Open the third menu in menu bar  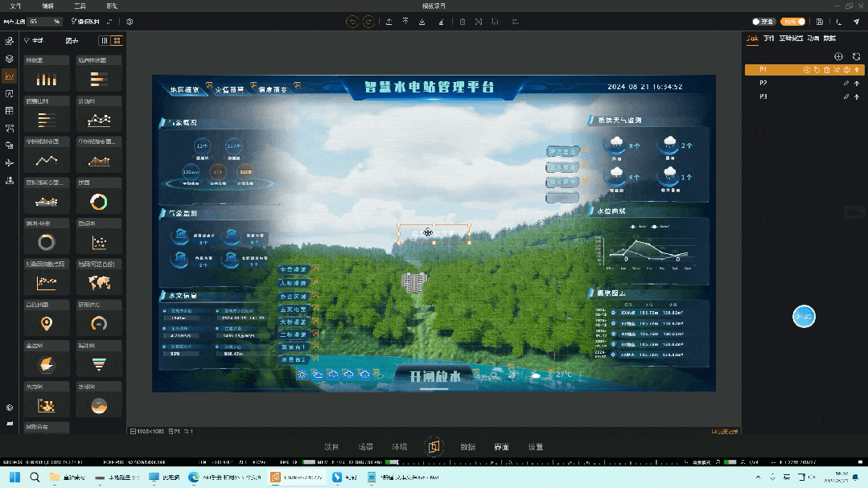click(x=80, y=6)
